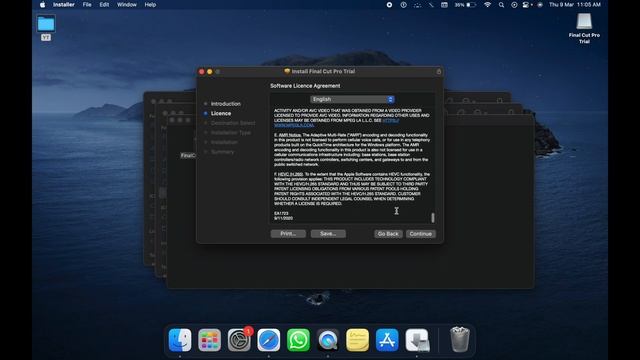Viewport: 640px width, 360px height.
Task: Click the Summary step in sidebar
Action: (222, 152)
